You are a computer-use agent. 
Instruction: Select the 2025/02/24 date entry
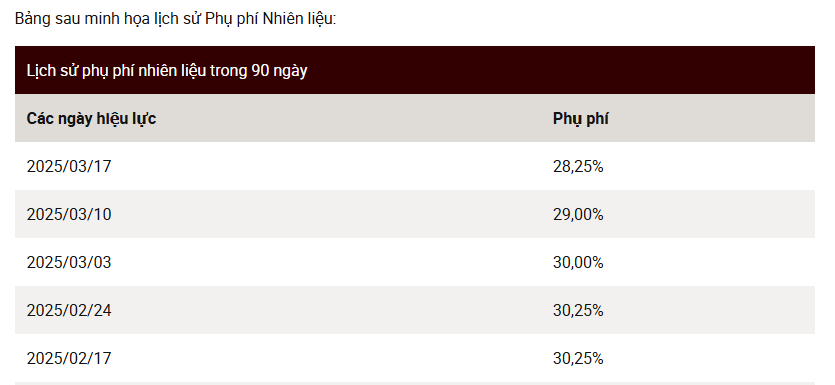(69, 310)
